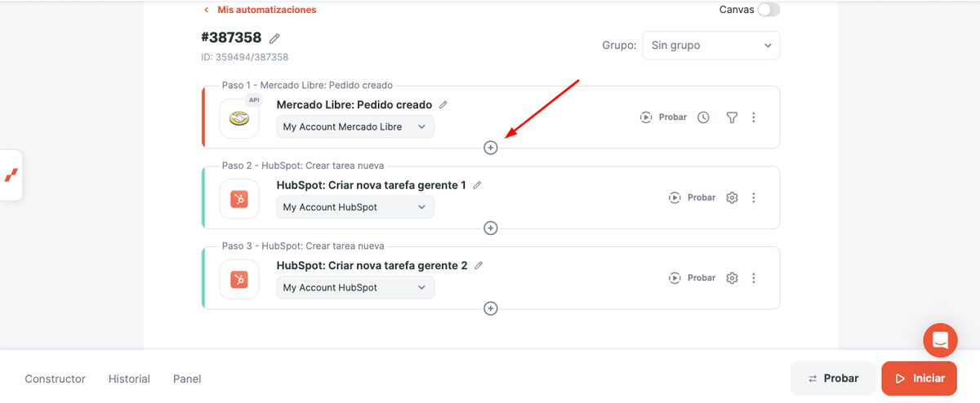Click HubSpot logo in gerente 1 step

(x=239, y=199)
